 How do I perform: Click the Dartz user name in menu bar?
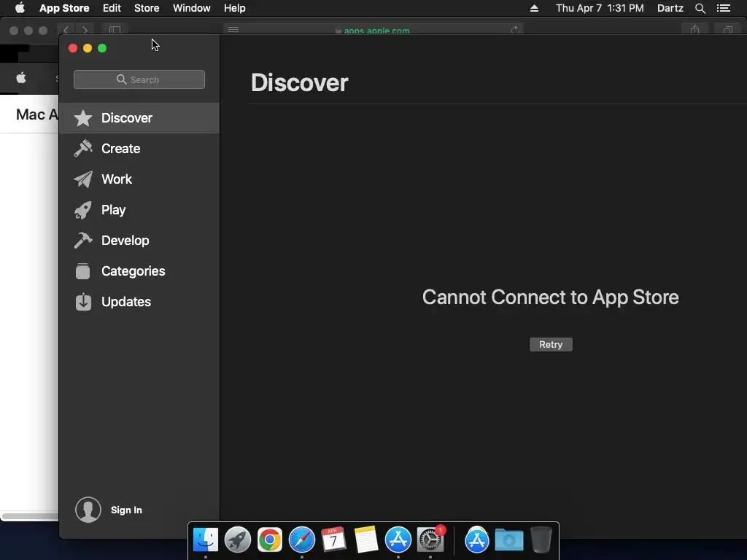click(670, 8)
